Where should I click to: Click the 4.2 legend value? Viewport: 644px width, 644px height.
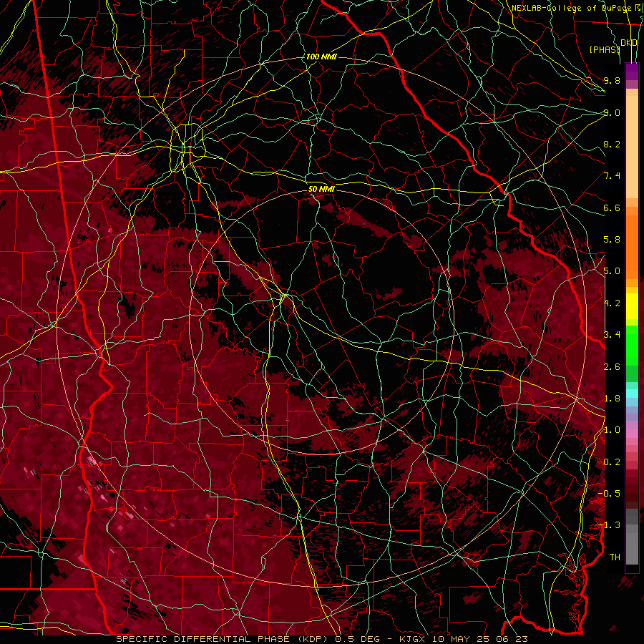tap(612, 303)
